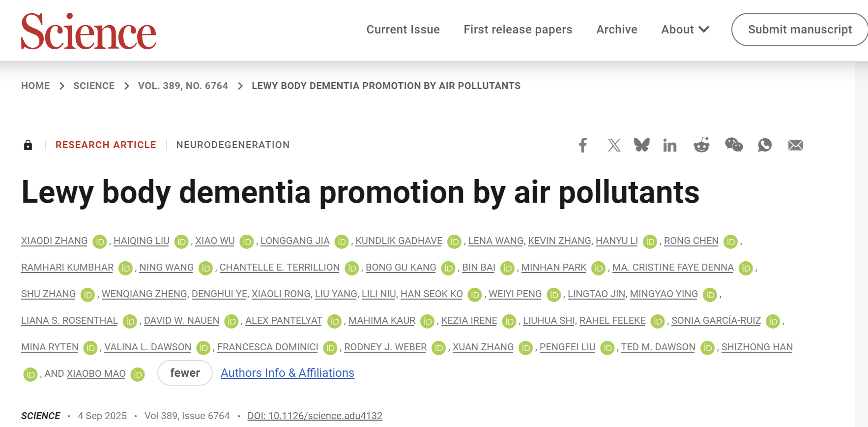The image size is (868, 427).
Task: Open ORCID iD icon next to Xiaodi Zhang
Action: pyautogui.click(x=100, y=242)
